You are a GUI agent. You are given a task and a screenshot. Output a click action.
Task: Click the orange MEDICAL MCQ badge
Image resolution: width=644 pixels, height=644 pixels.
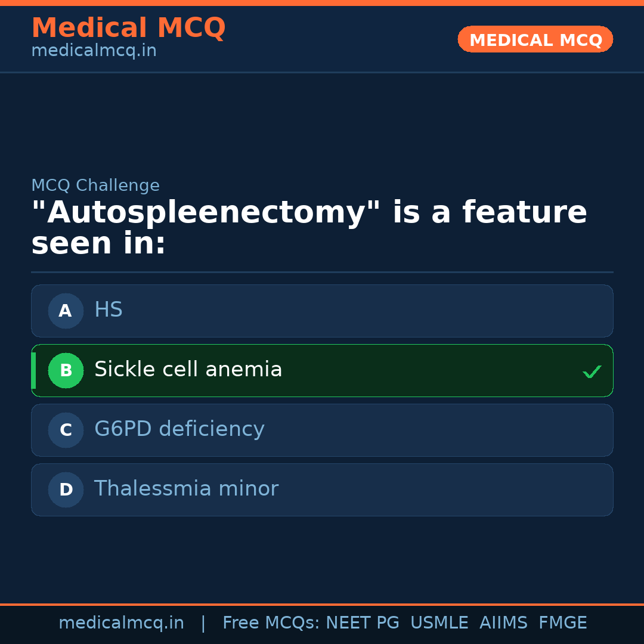point(535,39)
